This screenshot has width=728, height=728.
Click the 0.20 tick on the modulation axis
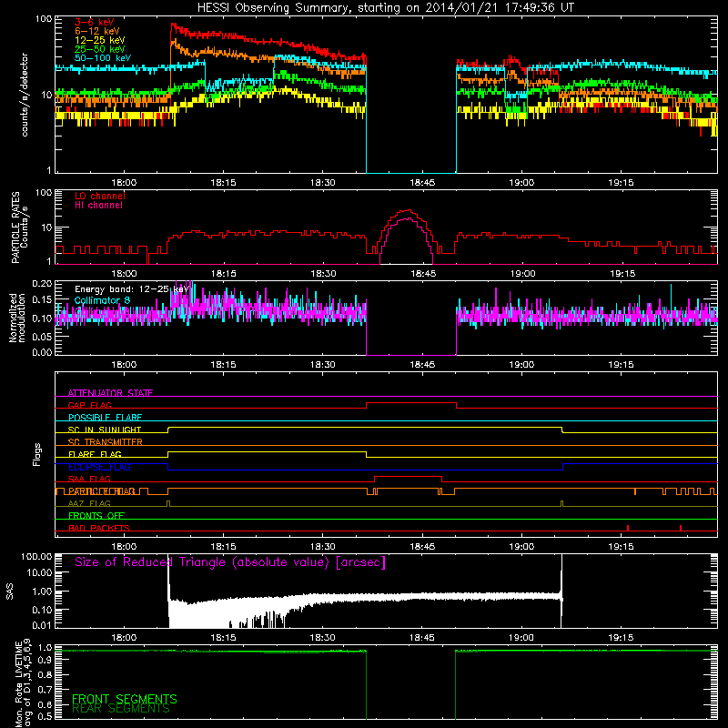[42, 283]
